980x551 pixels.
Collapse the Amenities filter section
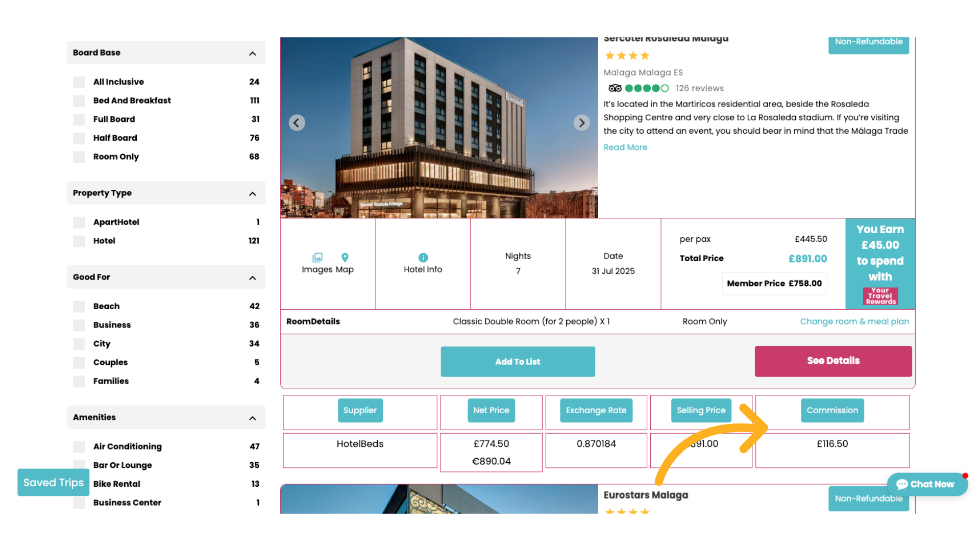pos(253,418)
